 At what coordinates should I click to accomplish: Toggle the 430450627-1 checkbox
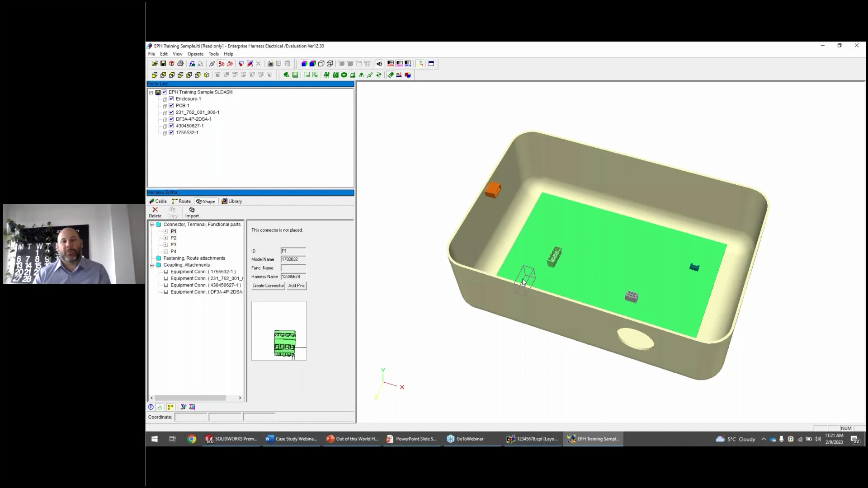[x=171, y=126]
